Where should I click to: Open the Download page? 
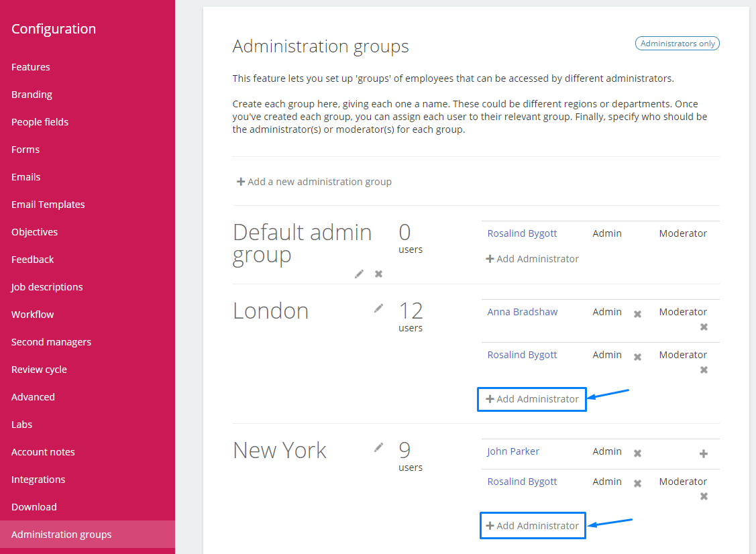34,507
